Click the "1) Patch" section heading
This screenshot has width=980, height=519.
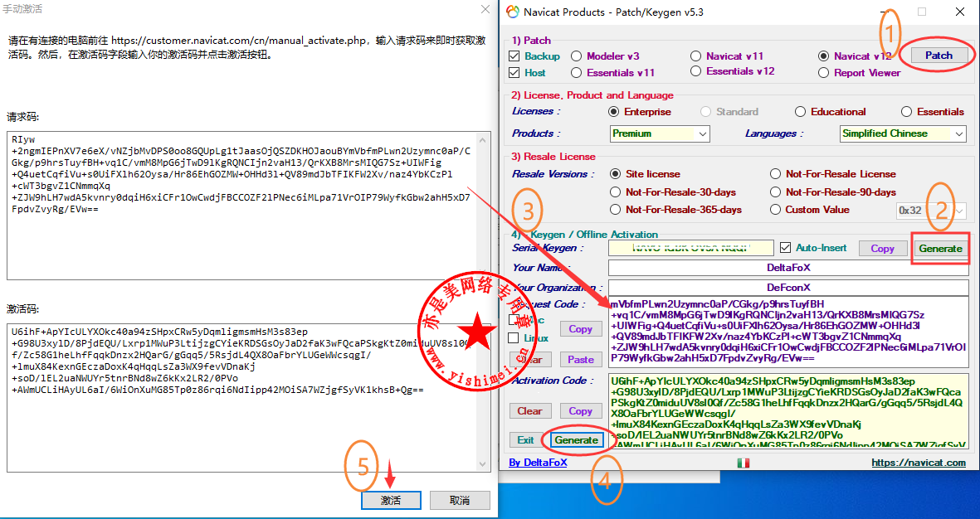click(x=531, y=41)
